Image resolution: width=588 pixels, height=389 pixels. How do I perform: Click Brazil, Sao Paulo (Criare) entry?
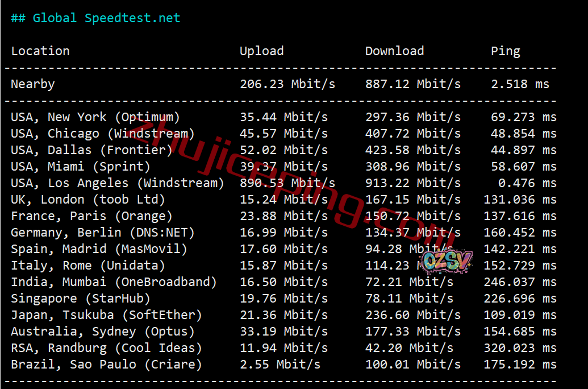click(106, 365)
